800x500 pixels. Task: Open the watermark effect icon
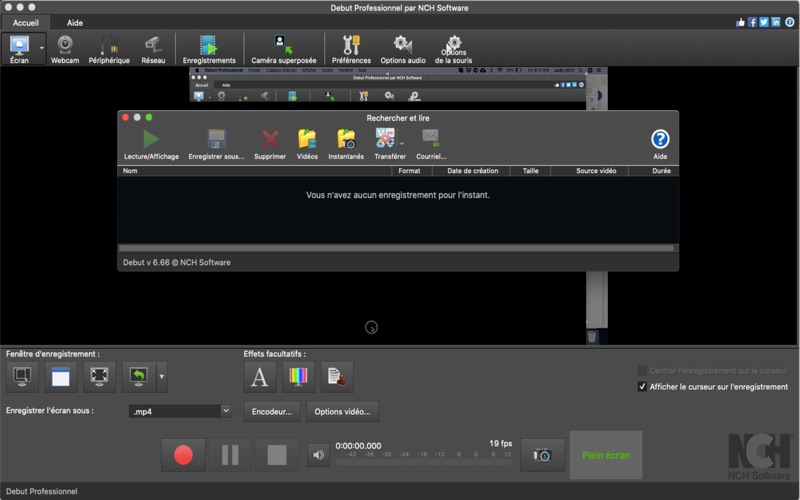(337, 377)
